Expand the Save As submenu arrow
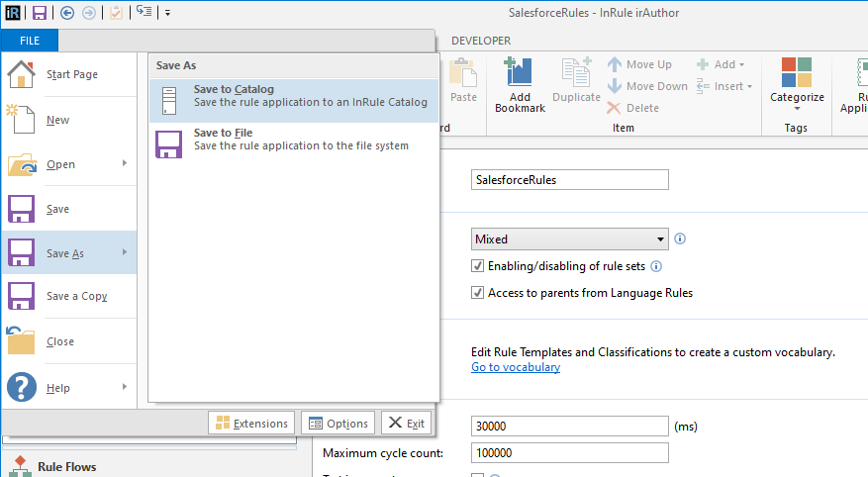868x477 pixels. pos(125,251)
